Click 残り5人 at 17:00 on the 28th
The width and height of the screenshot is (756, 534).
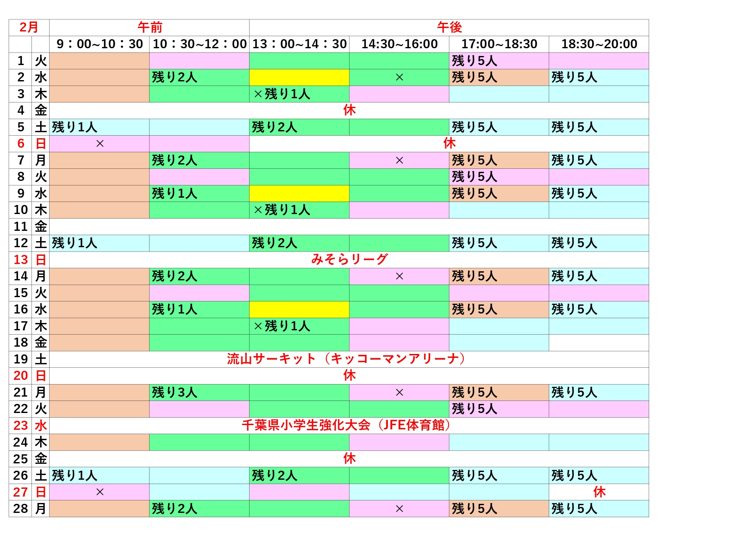pyautogui.click(x=475, y=509)
